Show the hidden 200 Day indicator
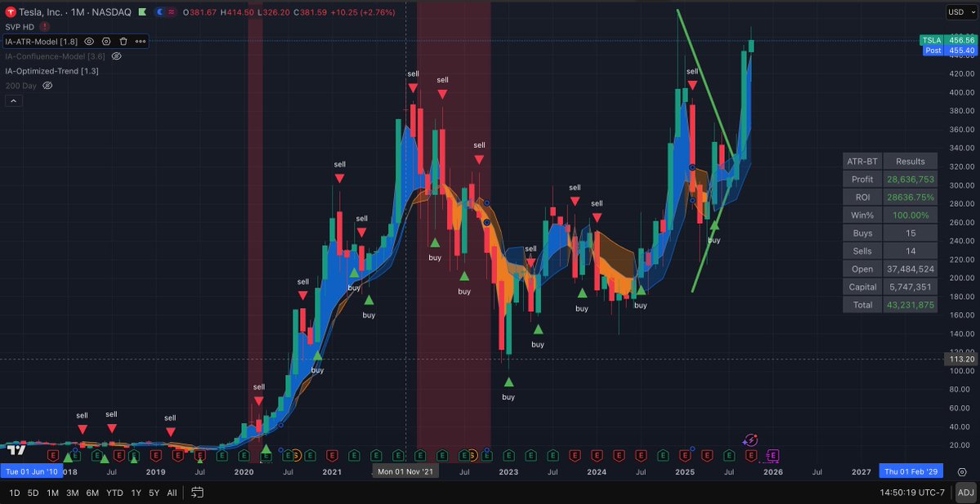The image size is (980, 504). point(47,86)
